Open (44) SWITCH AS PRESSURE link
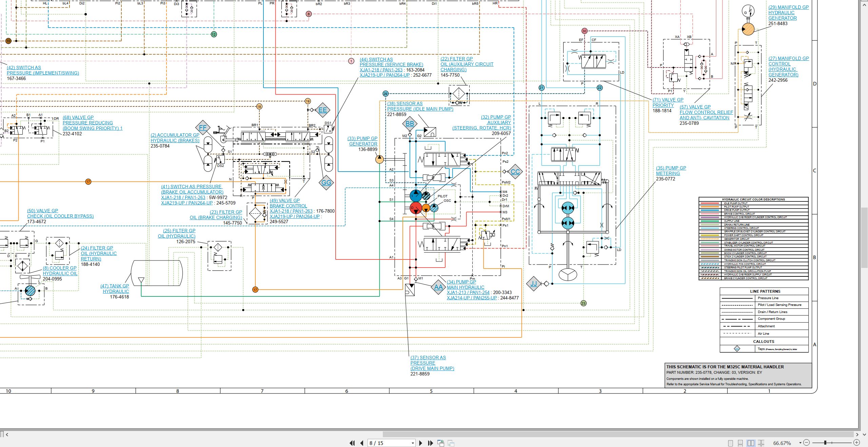Screen dimensions: 868x447 (391, 62)
